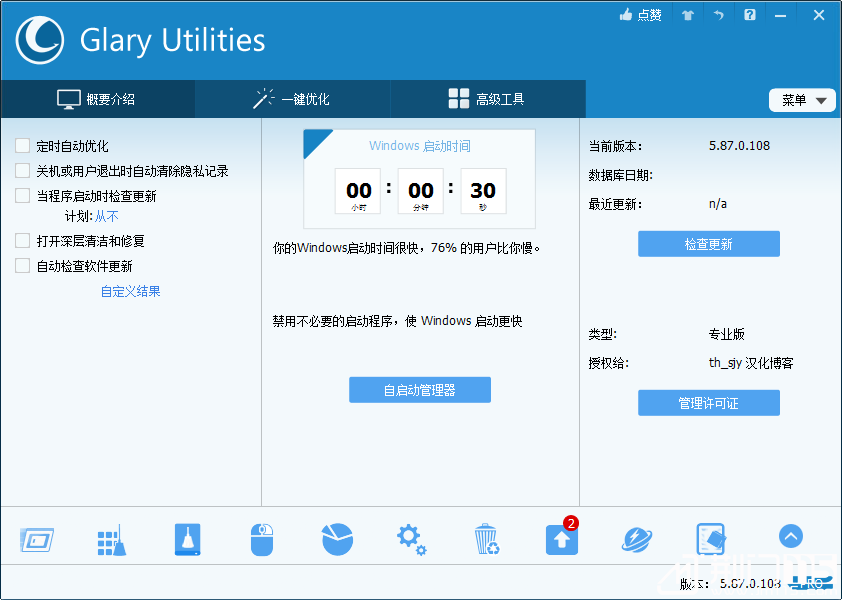Open the 菜单 dropdown menu
Viewport: 842px width, 600px height.
pos(802,100)
